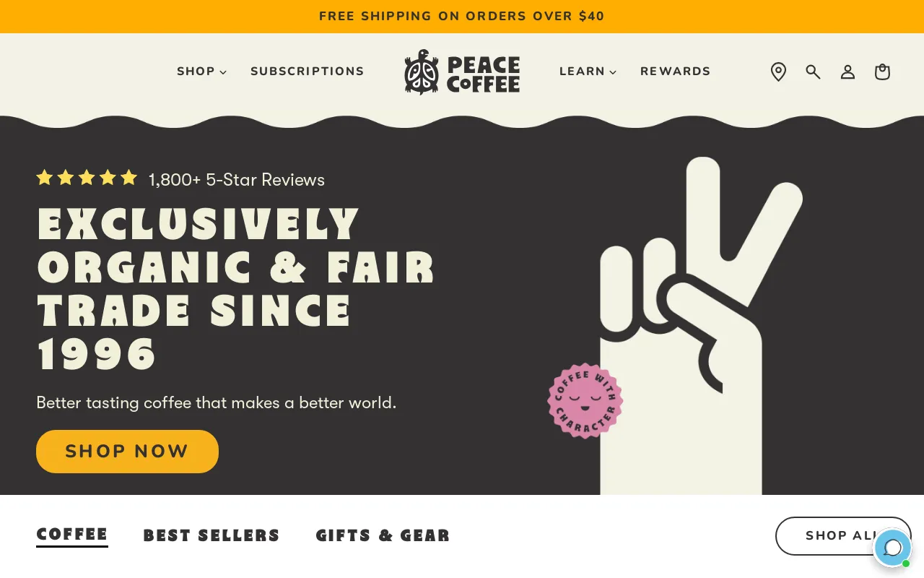Open the chat support bubble
This screenshot has width=924, height=578.
(892, 548)
